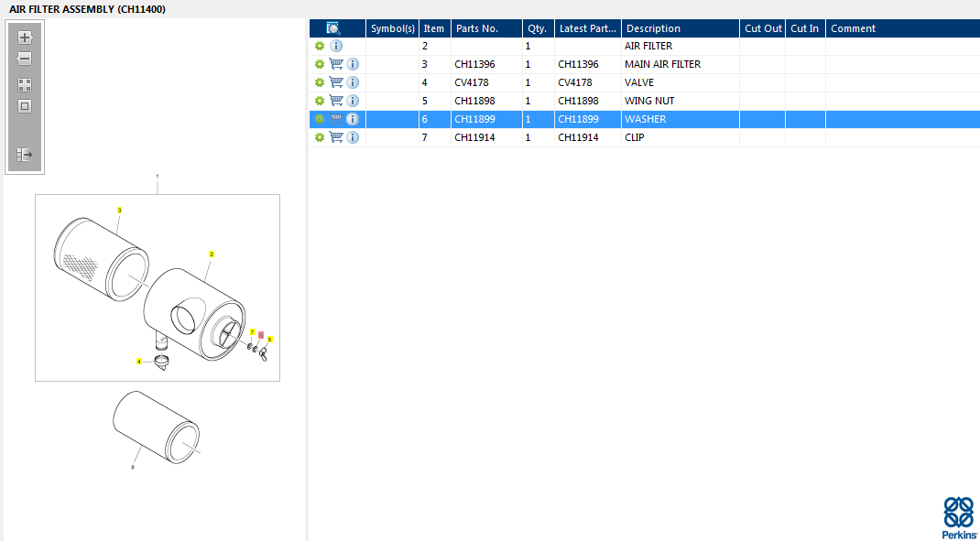Select callout 2 on the diagram
Image resolution: width=980 pixels, height=541 pixels.
(x=212, y=254)
